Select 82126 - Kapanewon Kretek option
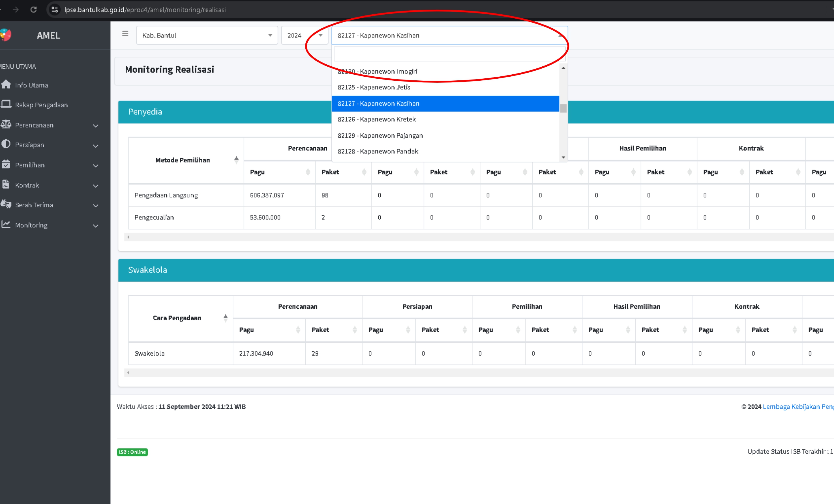The height and width of the screenshot is (504, 834). point(445,119)
